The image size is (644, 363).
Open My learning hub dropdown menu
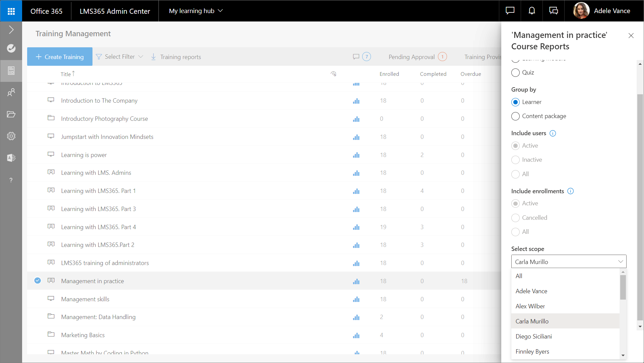tap(196, 11)
